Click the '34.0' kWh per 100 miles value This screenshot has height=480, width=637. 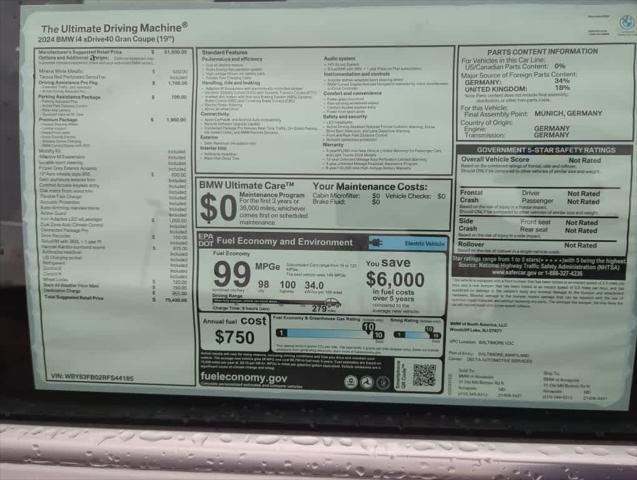314,285
